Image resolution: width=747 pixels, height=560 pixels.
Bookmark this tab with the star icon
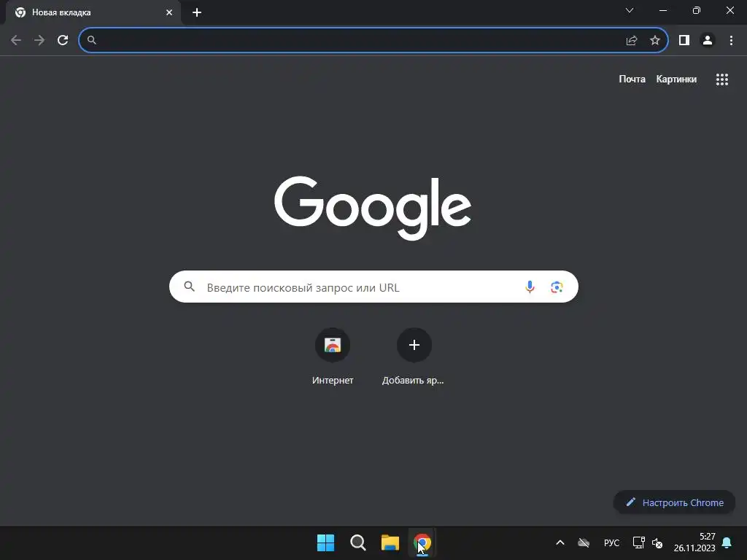click(655, 41)
